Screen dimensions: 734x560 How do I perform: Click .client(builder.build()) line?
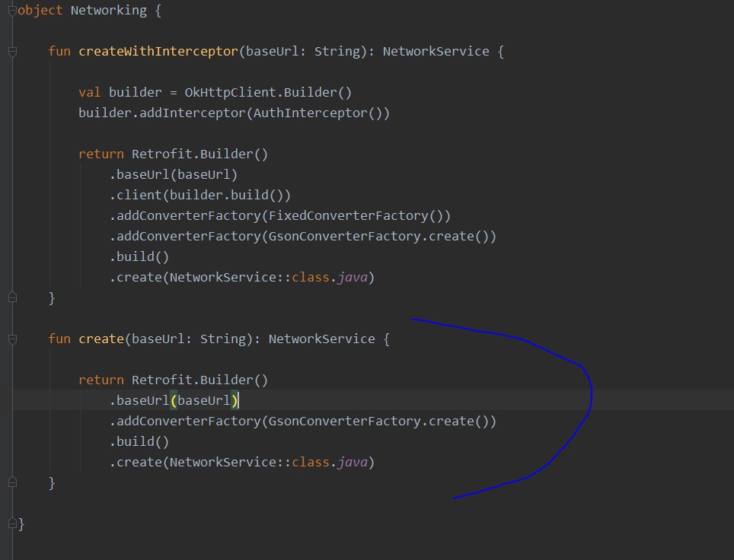[x=200, y=195]
